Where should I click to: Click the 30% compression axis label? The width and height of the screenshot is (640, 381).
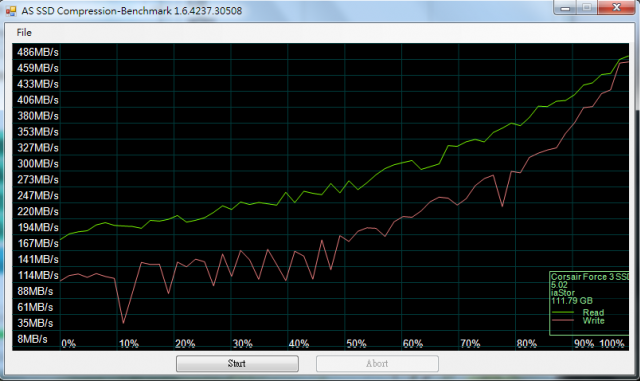[x=242, y=344]
